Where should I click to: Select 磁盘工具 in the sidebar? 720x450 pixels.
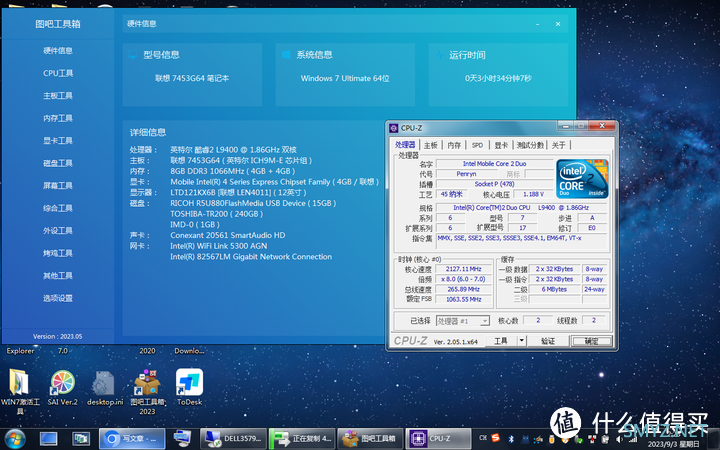[x=58, y=163]
